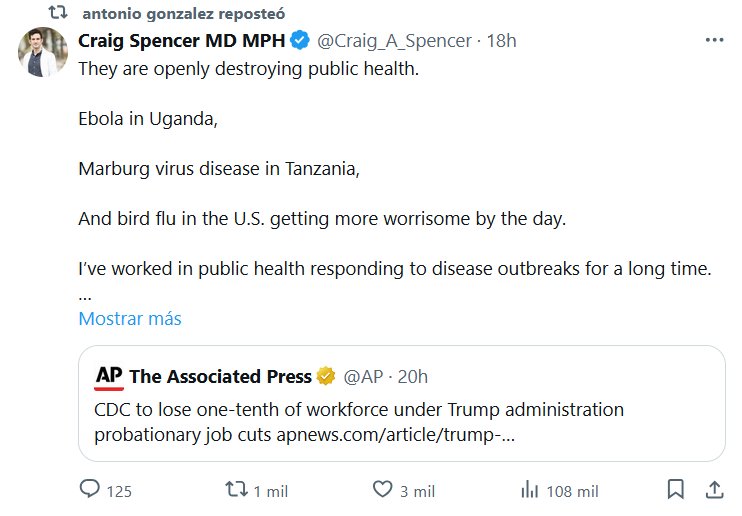The height and width of the screenshot is (516, 742).
Task: Open view analytics bar chart icon
Action: [x=528, y=490]
